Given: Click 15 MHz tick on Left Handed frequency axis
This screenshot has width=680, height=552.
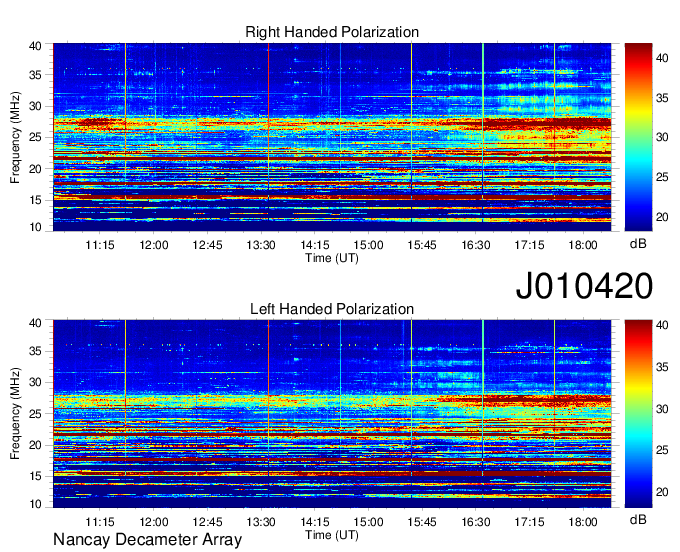Looking at the screenshot, I should coord(36,477).
